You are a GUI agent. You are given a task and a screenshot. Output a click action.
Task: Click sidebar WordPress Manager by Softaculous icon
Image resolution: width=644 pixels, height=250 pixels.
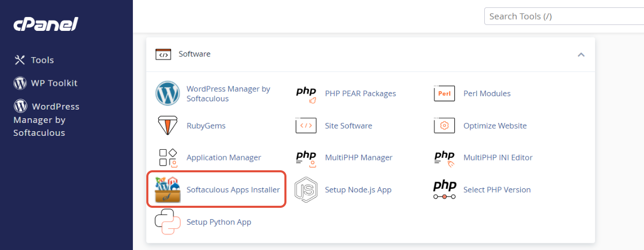pos(20,106)
